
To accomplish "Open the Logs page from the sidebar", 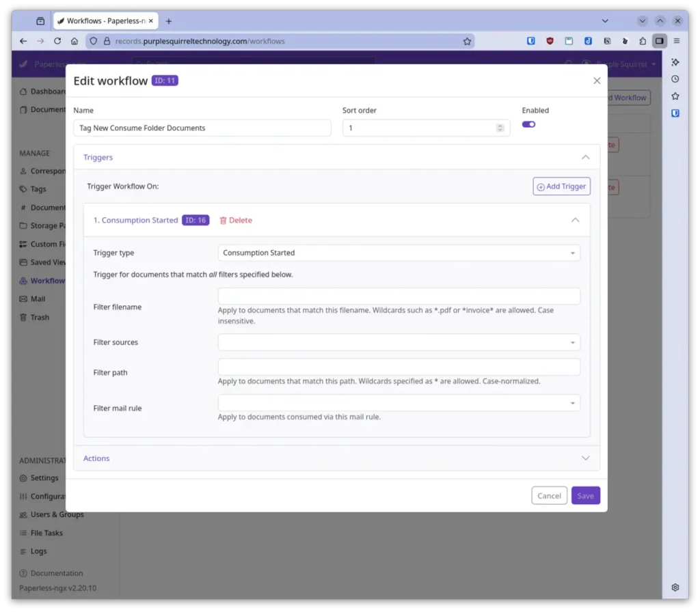I will 36,551.
